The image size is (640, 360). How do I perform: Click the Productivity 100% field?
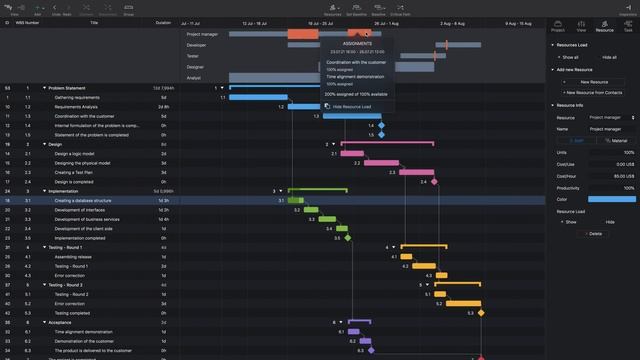(611, 188)
